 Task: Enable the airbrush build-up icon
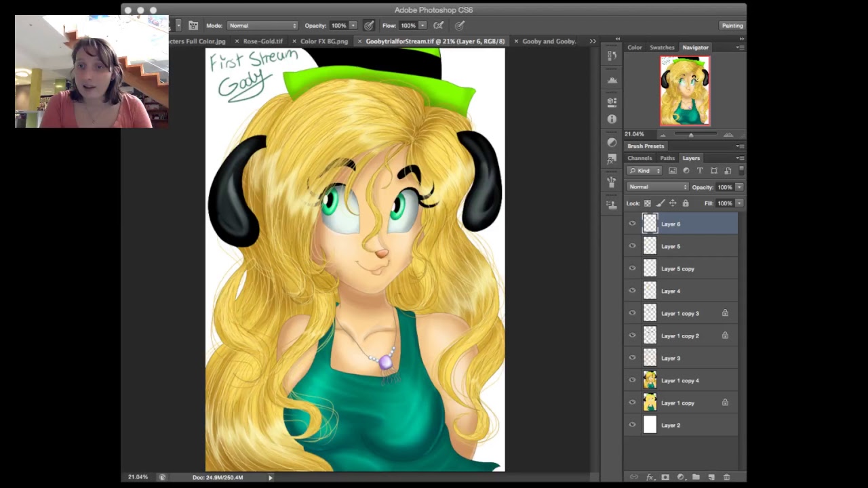click(439, 26)
